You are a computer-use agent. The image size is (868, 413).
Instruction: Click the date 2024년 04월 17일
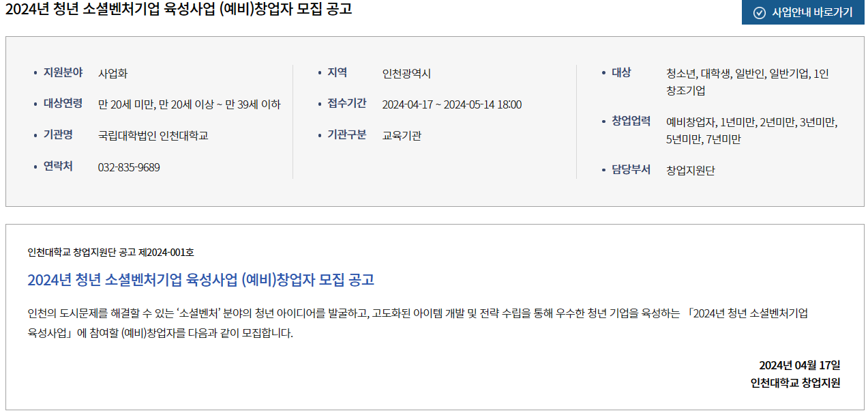(800, 365)
